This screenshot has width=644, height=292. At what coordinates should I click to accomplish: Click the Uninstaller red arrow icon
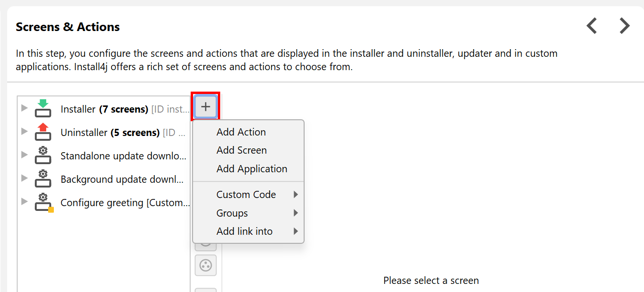pyautogui.click(x=43, y=132)
